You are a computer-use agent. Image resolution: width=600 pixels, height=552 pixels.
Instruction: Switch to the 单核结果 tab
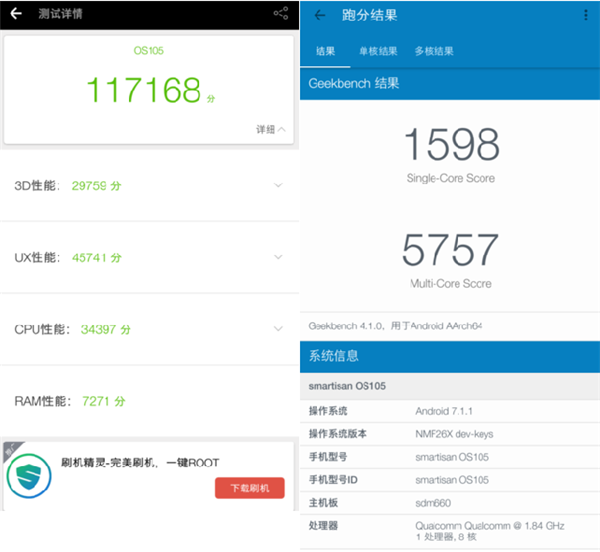378,51
